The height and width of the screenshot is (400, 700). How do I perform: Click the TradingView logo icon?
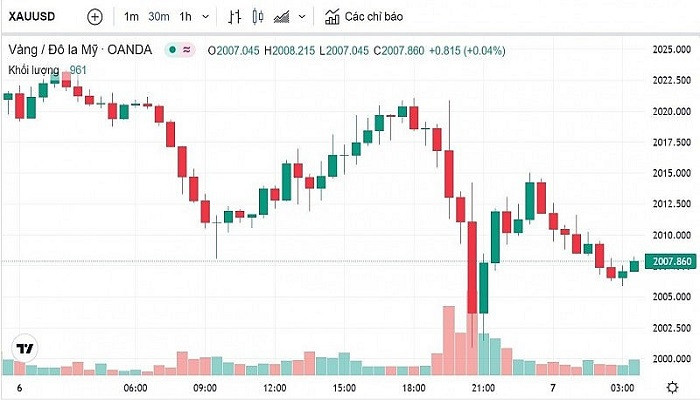point(25,349)
